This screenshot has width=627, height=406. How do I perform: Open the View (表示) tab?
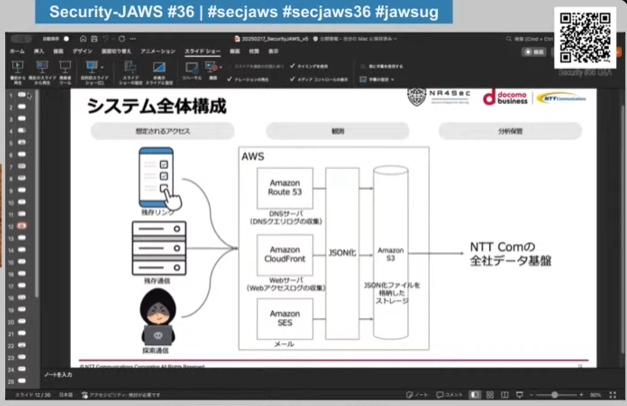pyautogui.click(x=273, y=51)
